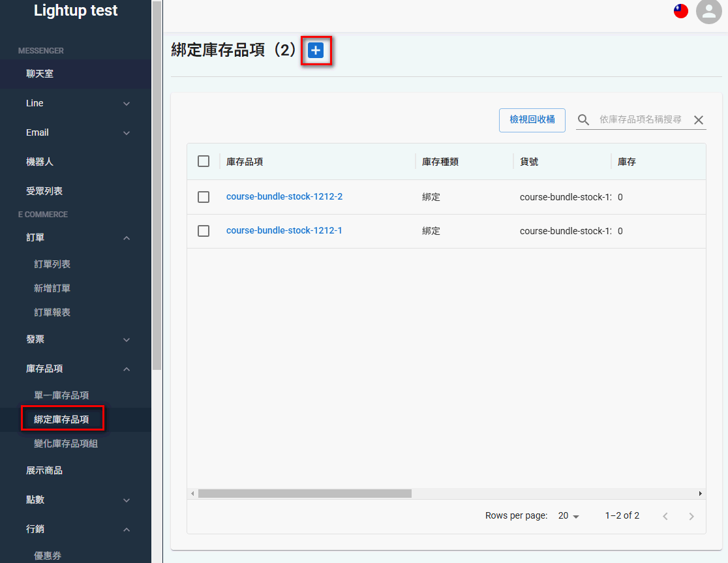Collapse the 庫存品項 sidebar section
Screen dimensions: 728x563
click(x=76, y=369)
